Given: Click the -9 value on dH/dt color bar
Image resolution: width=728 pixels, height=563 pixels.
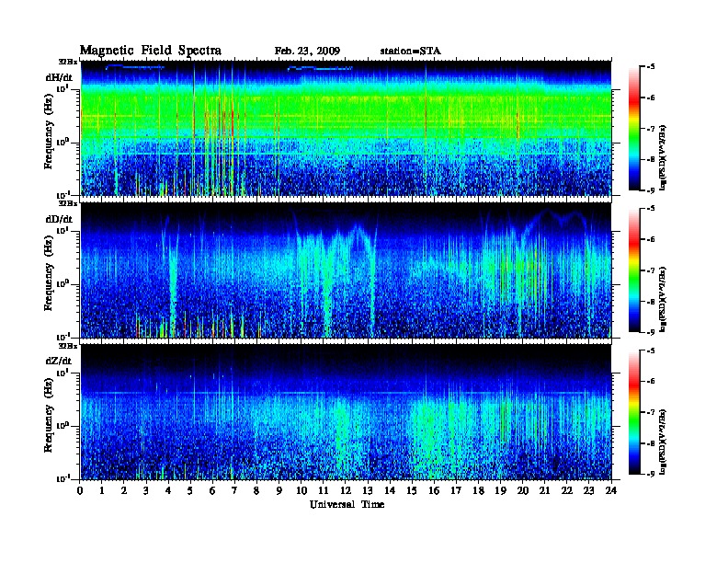Looking at the screenshot, I should coord(651,190).
